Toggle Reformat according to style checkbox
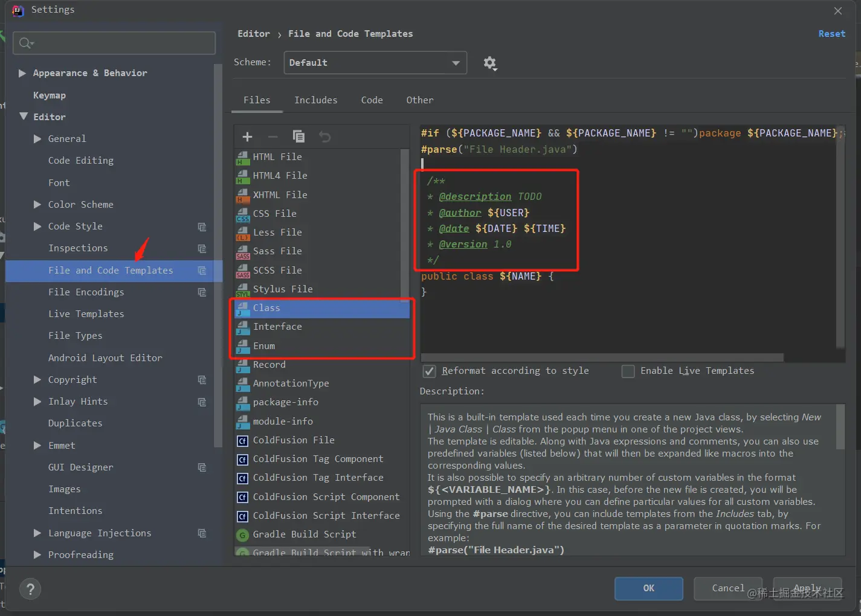Viewport: 861px width, 616px height. (429, 371)
